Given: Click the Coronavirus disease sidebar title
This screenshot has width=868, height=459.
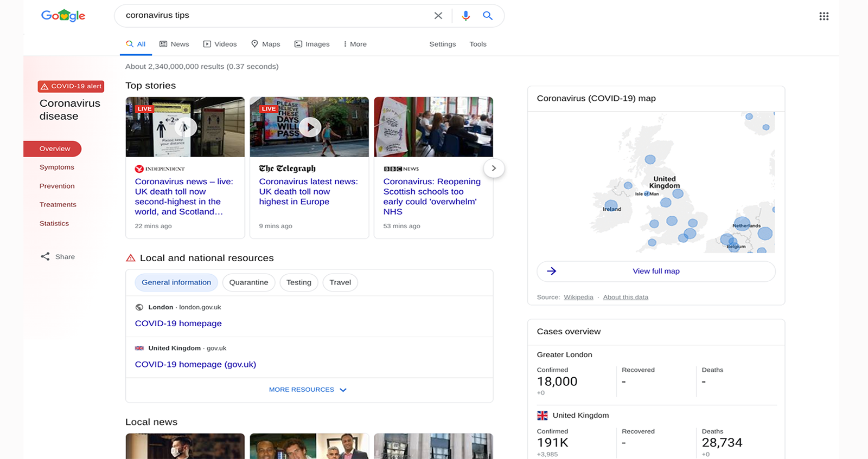Looking at the screenshot, I should 69,109.
